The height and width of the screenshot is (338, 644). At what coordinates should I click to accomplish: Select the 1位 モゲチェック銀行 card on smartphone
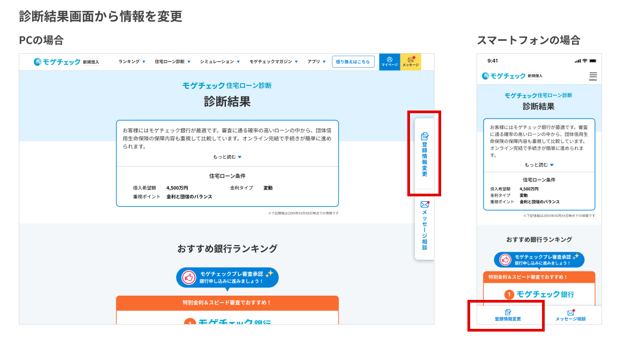click(x=539, y=294)
